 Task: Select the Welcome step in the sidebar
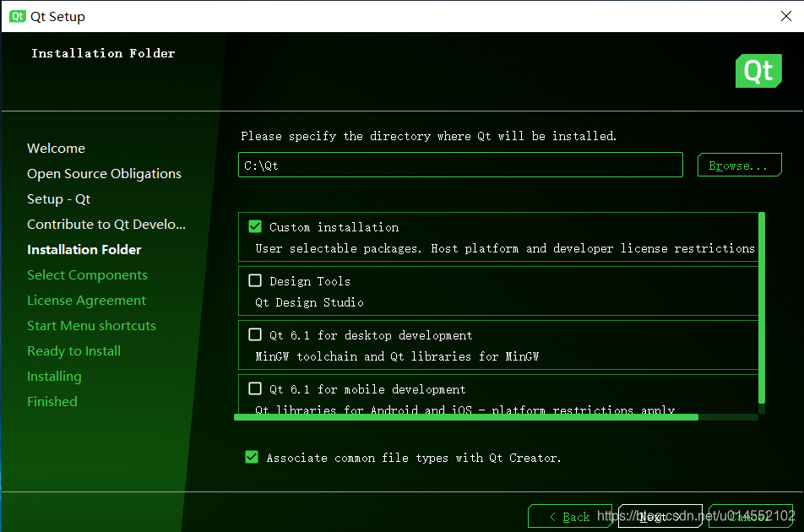[56, 148]
